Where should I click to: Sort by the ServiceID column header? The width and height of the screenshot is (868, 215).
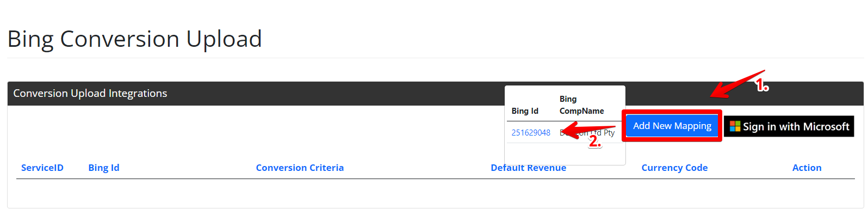(42, 168)
